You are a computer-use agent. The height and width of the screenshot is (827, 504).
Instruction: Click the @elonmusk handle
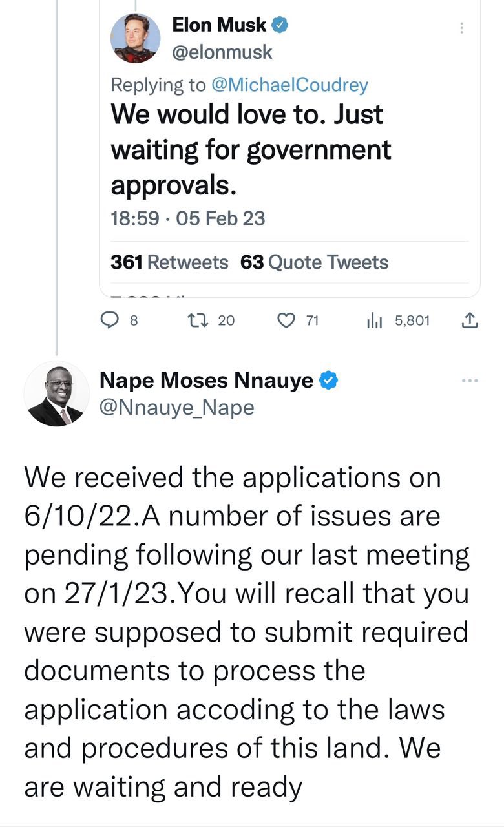(x=222, y=52)
